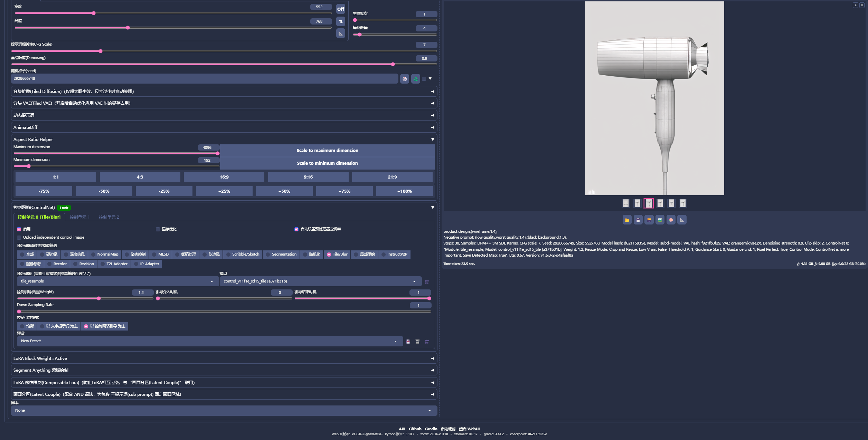
Task: Switch to the 控制单元 1 tab
Action: coord(79,217)
